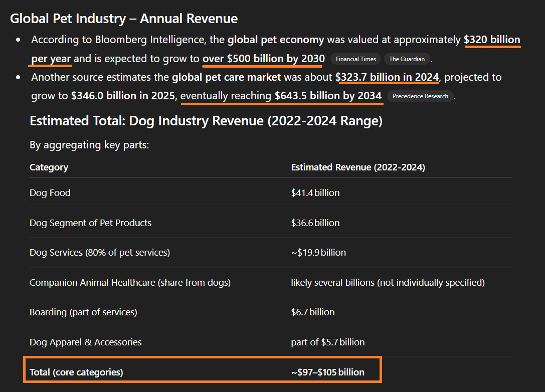Open the Financial Times source chip
Screen dimensions: 545x392
pos(355,59)
